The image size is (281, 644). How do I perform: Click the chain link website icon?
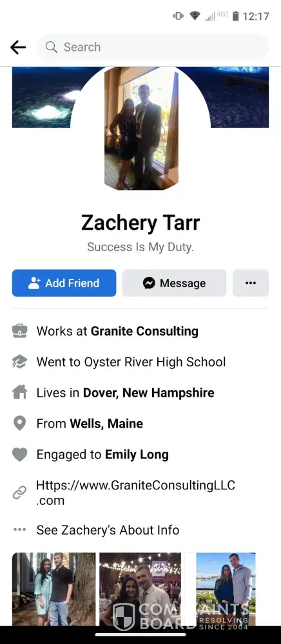pos(20,493)
